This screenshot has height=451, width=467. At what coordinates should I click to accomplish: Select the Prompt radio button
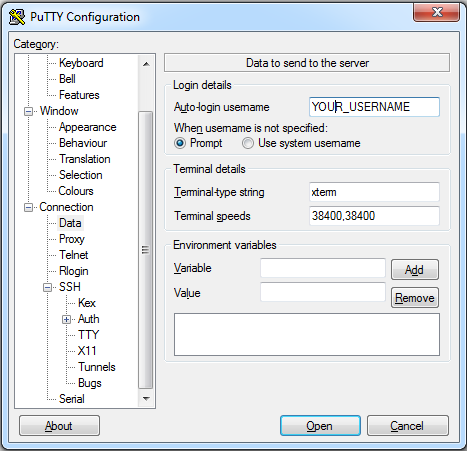(180, 143)
